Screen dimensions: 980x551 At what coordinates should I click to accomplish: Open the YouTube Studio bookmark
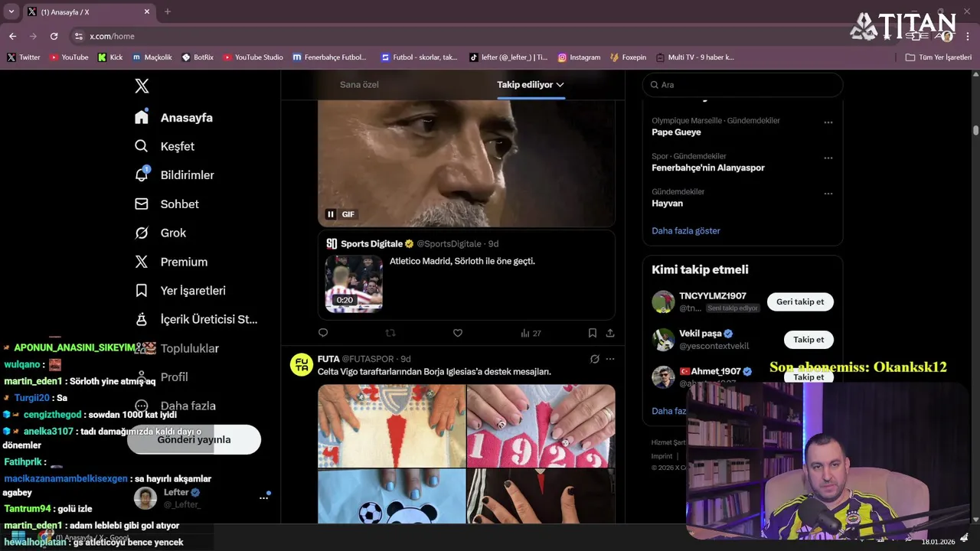pyautogui.click(x=253, y=57)
